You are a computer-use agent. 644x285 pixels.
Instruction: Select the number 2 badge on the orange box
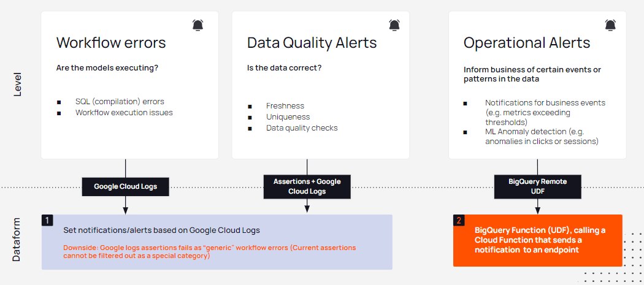(459, 220)
